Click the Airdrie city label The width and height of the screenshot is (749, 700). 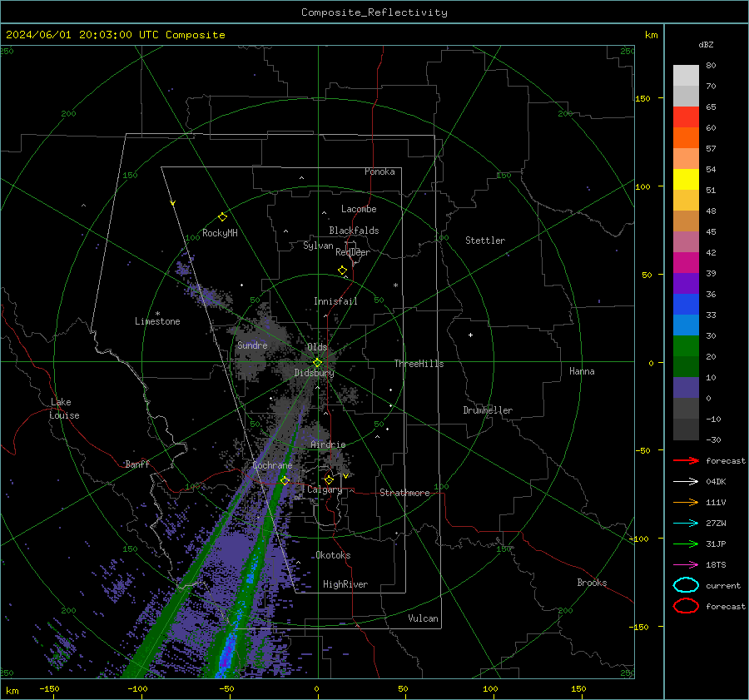pos(328,444)
